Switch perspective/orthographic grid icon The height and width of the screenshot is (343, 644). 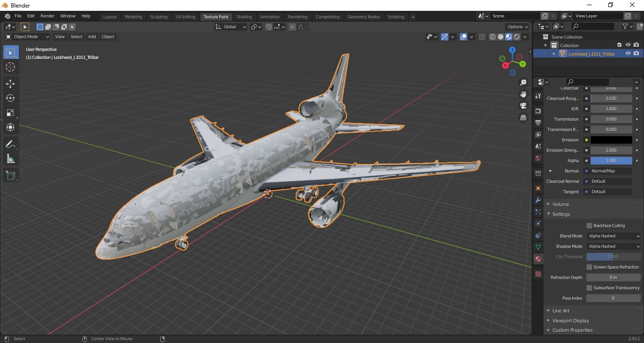coord(523,117)
